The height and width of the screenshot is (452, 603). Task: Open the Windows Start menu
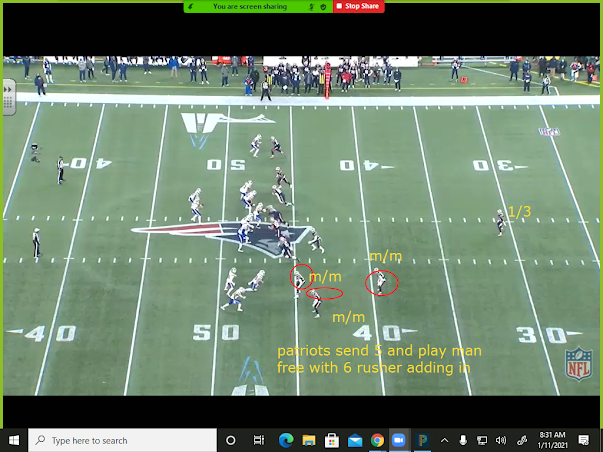14,440
